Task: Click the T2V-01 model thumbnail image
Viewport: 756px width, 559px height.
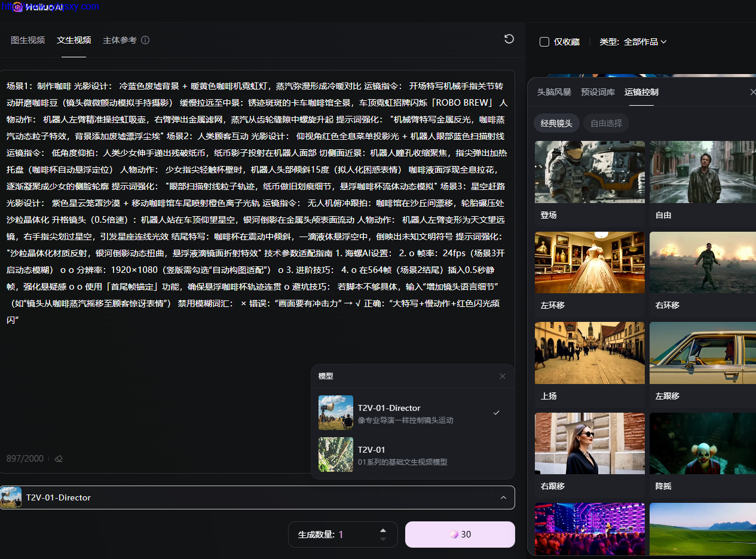Action: [335, 454]
